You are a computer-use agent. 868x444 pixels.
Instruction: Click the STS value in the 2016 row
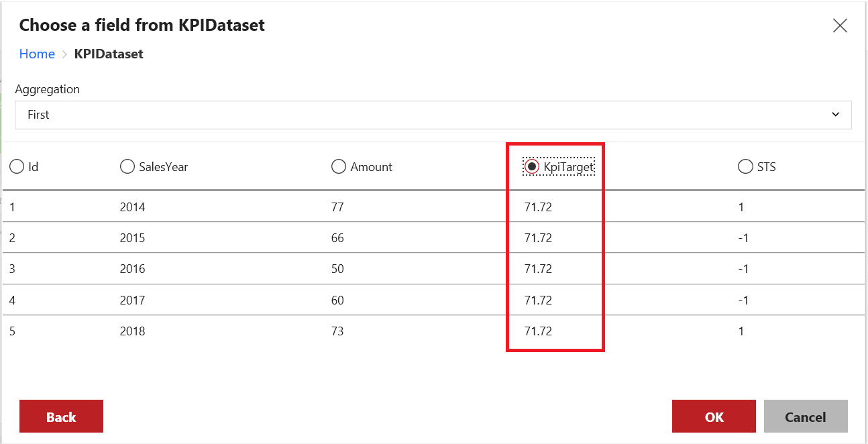point(743,269)
